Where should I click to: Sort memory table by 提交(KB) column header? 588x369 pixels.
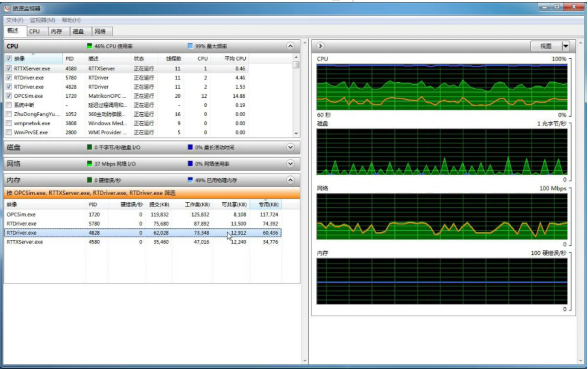pyautogui.click(x=159, y=204)
